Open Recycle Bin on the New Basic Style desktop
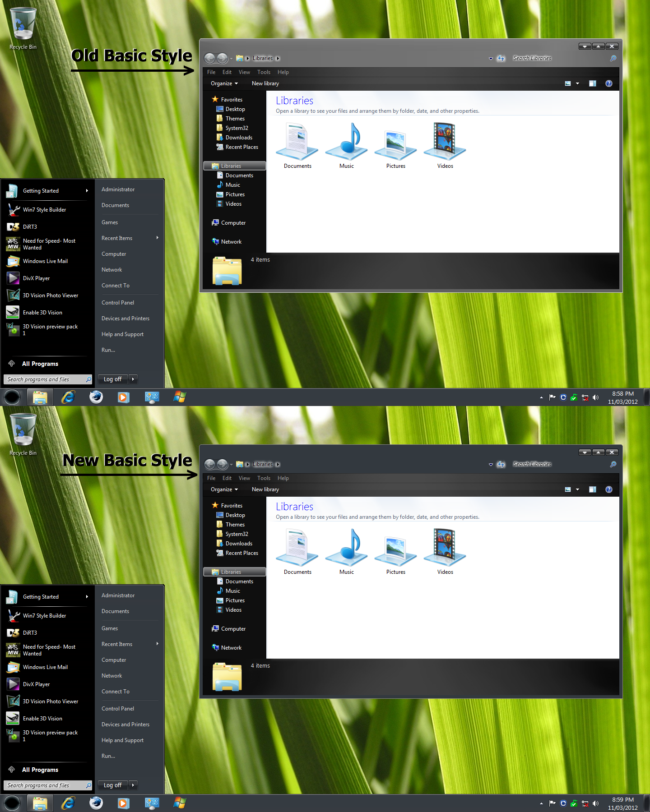This screenshot has height=812, width=650. click(23, 434)
